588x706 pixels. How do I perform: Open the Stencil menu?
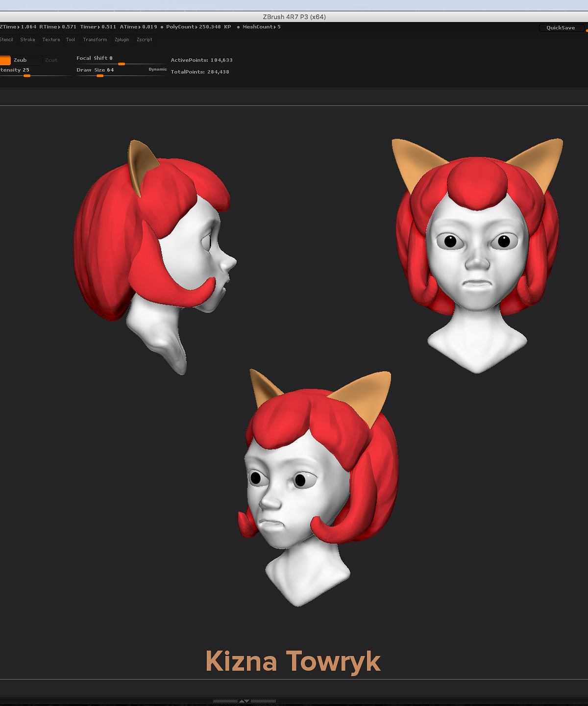(7, 40)
